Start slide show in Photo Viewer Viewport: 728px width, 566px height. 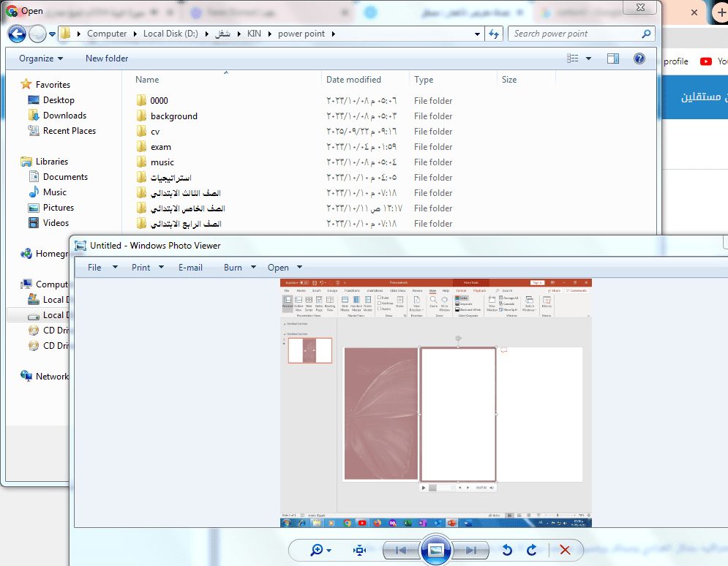pos(436,550)
